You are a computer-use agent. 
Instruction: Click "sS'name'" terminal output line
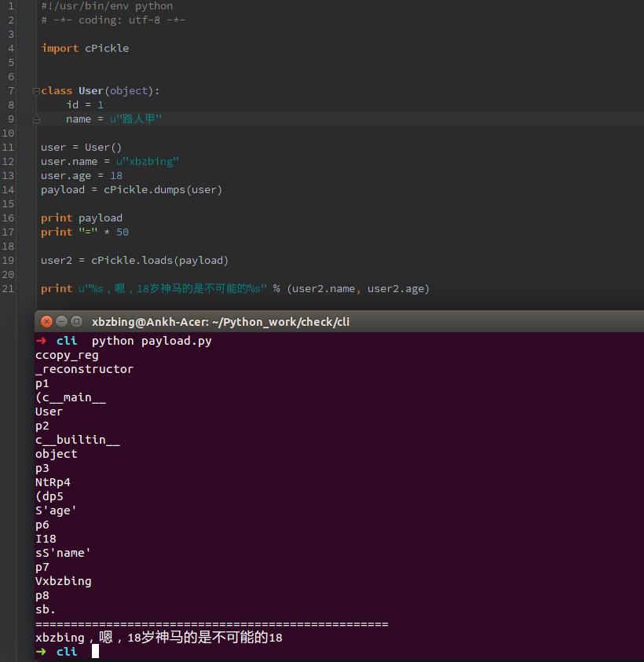[63, 553]
